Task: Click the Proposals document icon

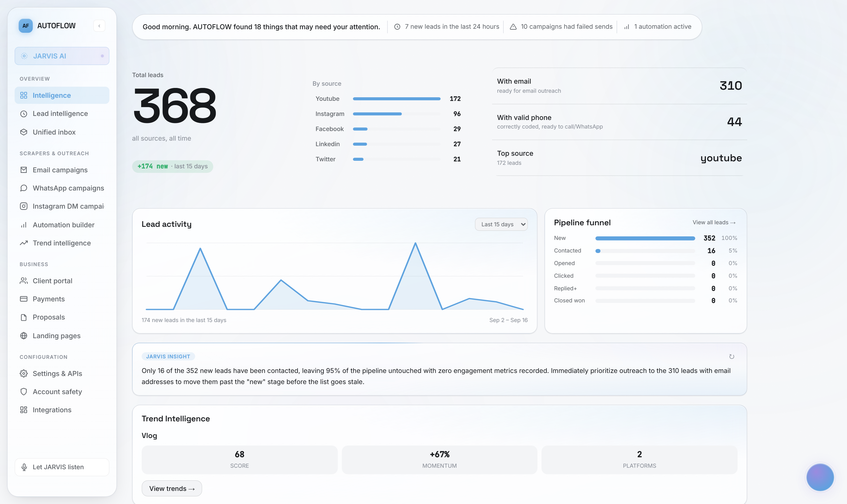Action: point(24,317)
